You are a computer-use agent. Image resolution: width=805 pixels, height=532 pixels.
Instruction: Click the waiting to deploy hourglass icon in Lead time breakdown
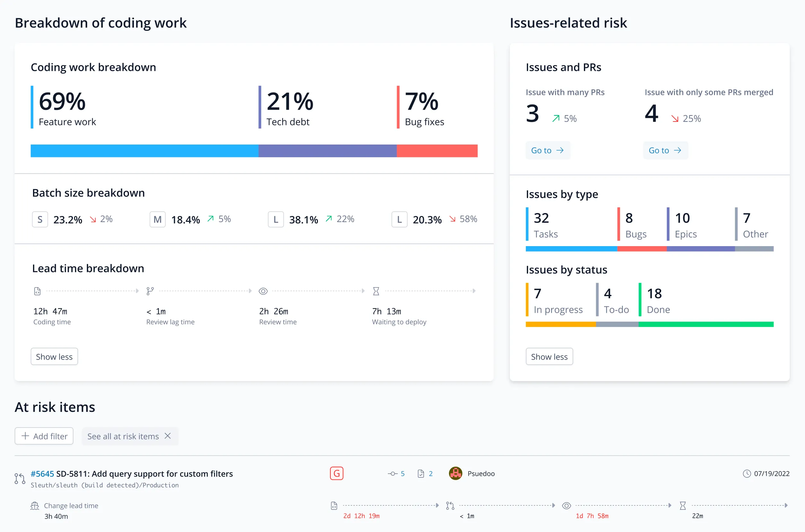point(376,291)
